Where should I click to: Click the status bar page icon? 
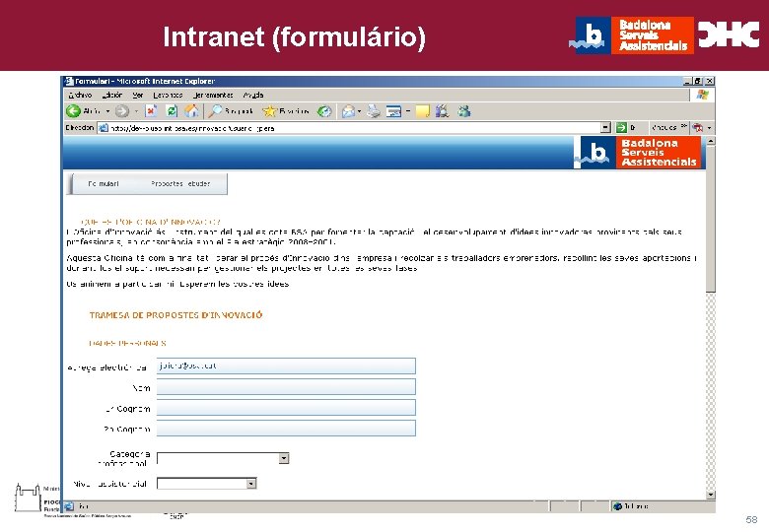70,506
